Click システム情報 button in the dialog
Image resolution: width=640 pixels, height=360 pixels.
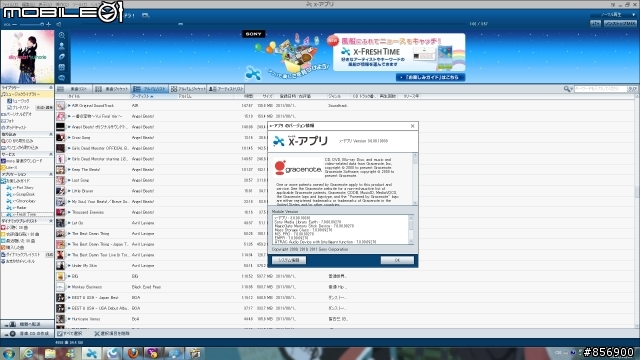pyautogui.click(x=289, y=260)
